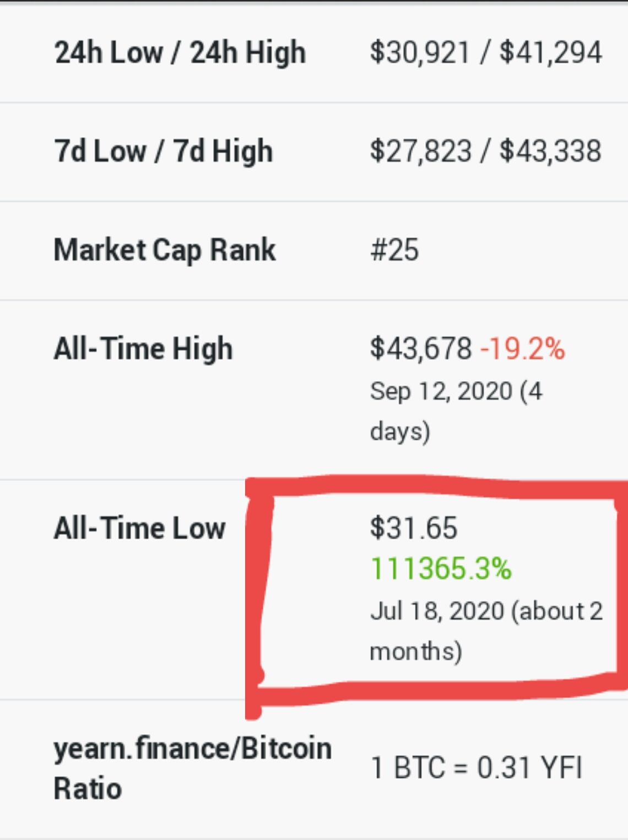628x840 pixels.
Task: Click the Market Cap Rank label
Action: [164, 250]
